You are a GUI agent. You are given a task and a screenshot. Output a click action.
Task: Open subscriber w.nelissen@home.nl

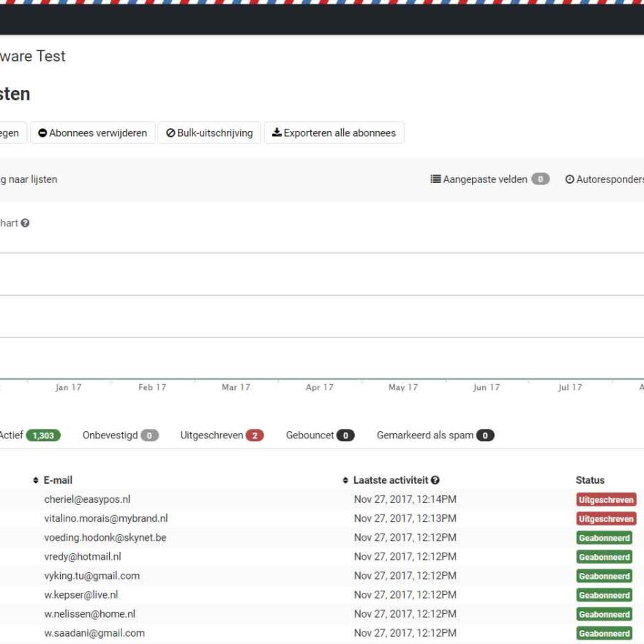pos(89,614)
